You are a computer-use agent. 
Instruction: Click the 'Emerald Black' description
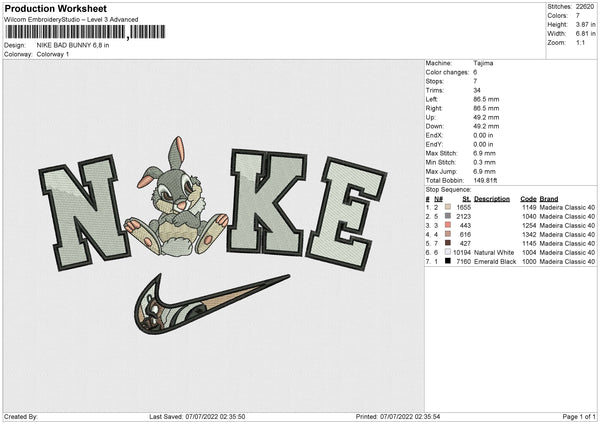click(495, 262)
